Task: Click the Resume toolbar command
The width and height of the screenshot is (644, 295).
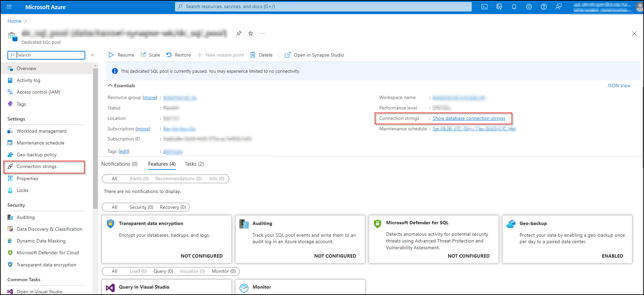Action: 121,55
